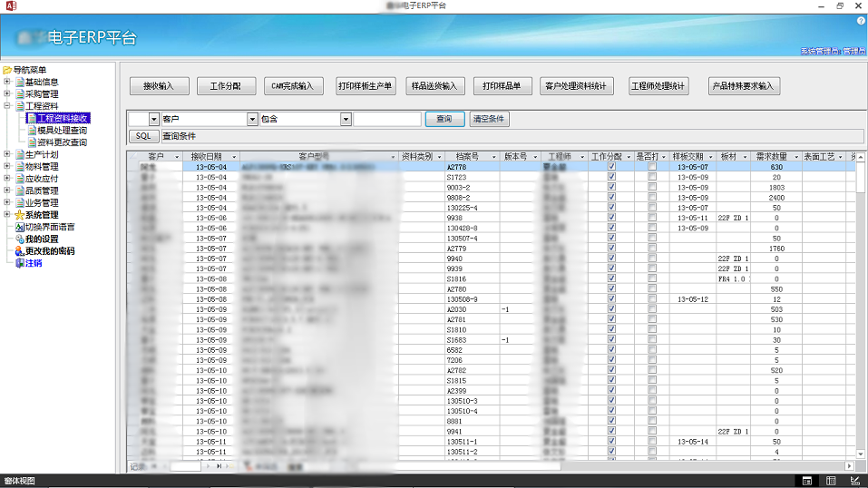Click the 更改我的密码 user icon
The width and height of the screenshot is (868, 488).
(x=20, y=251)
